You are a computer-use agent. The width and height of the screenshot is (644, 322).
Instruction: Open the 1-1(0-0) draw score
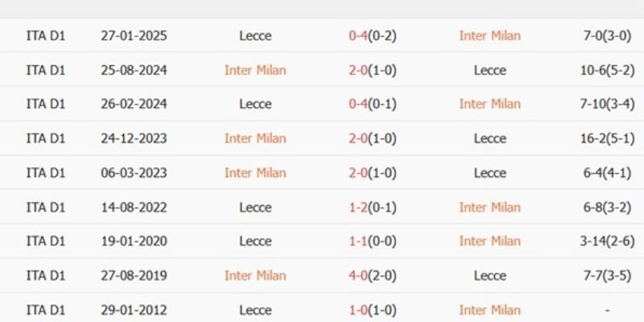(372, 242)
